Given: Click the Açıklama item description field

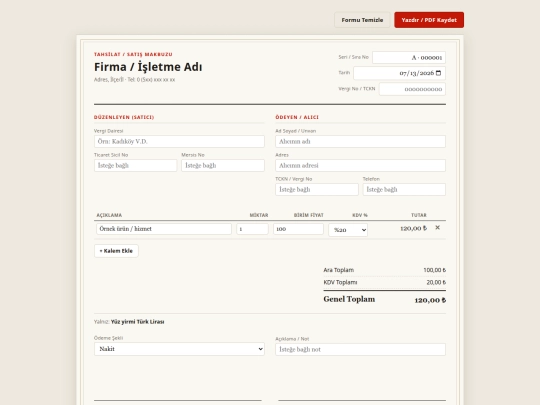Looking at the screenshot, I should click(x=164, y=229).
